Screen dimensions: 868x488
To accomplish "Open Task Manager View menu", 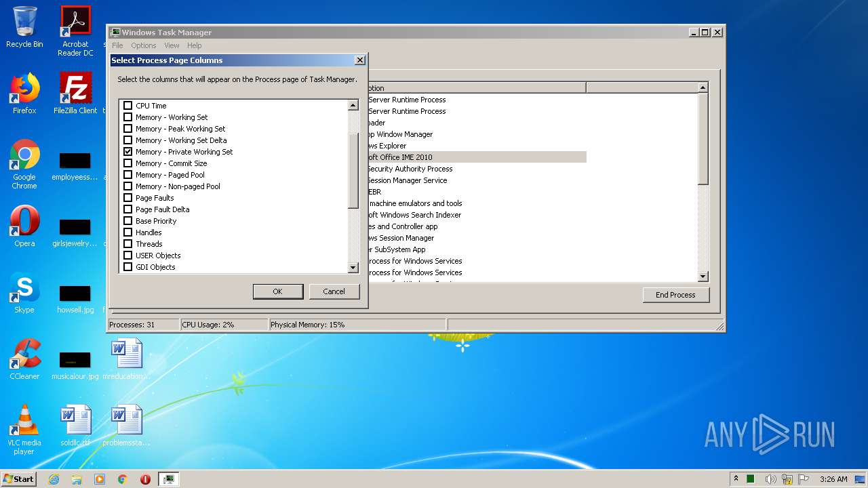I will tap(172, 45).
